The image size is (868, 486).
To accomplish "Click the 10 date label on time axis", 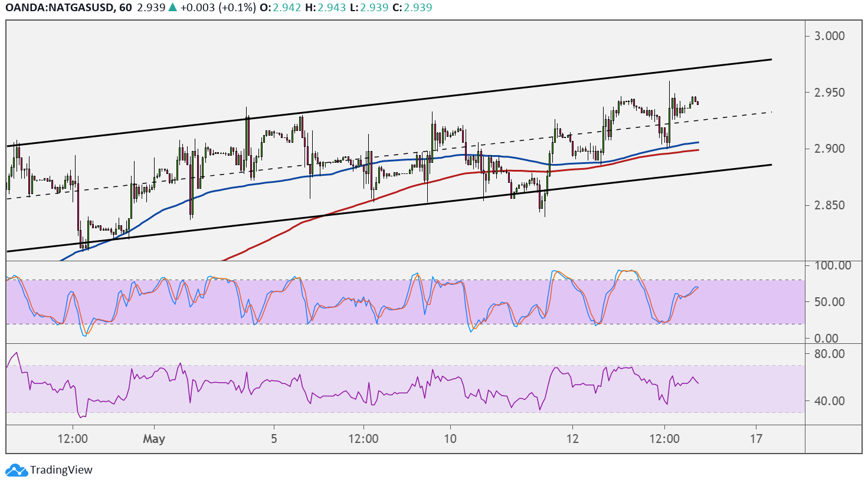I will coord(450,439).
